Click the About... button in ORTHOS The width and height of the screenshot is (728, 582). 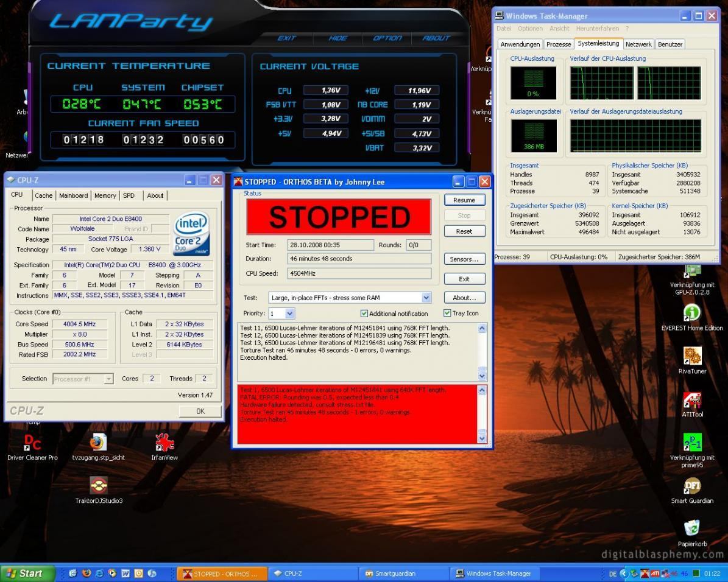[464, 298]
